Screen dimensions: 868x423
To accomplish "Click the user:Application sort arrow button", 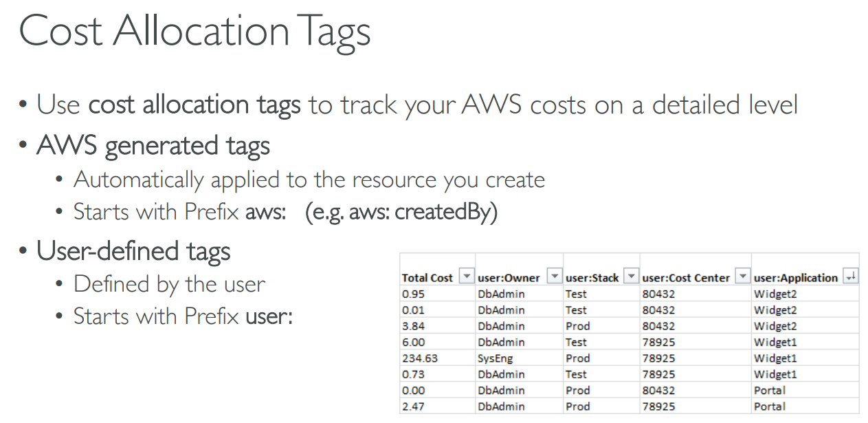I will click(x=850, y=277).
